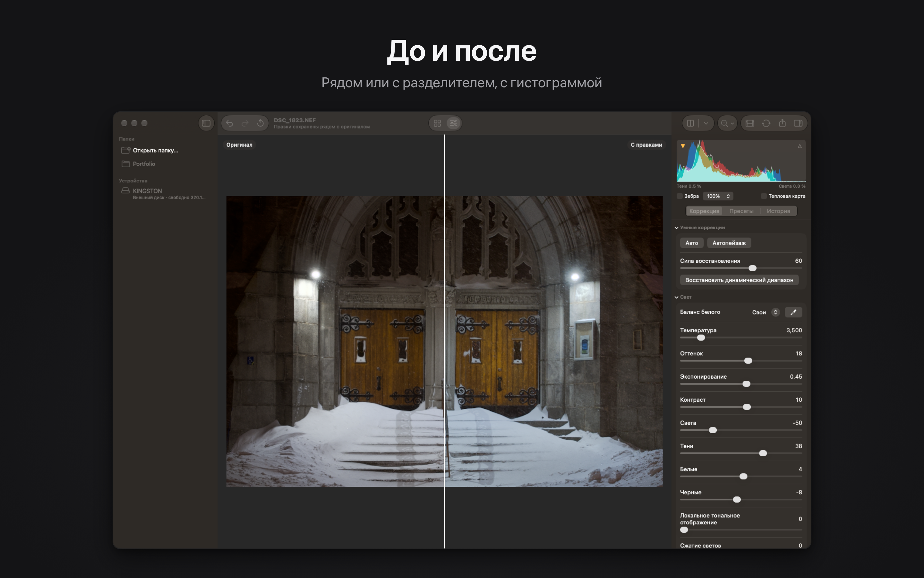Click the Сила восстановления slider handle

tap(753, 268)
